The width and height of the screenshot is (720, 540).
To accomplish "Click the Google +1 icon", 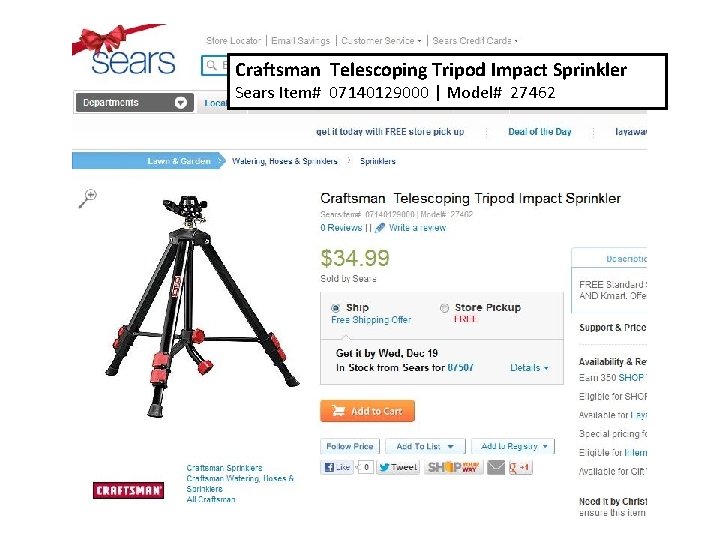I will pos(520,467).
